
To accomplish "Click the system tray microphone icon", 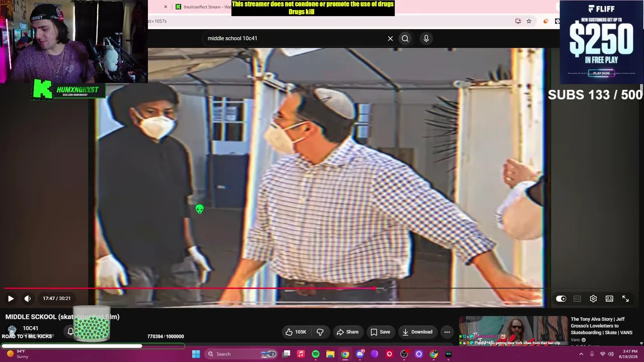I will click(x=592, y=354).
